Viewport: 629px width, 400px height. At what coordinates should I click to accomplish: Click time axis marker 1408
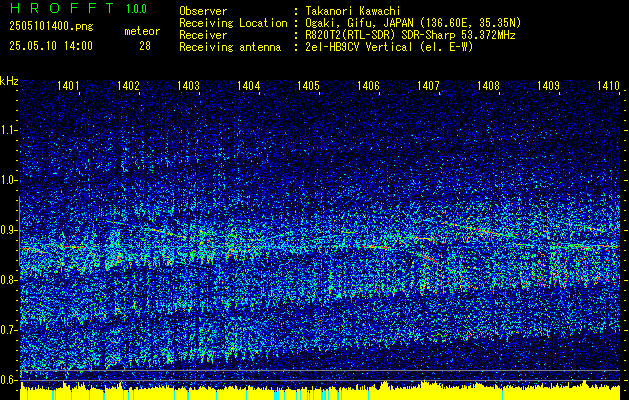(x=489, y=85)
